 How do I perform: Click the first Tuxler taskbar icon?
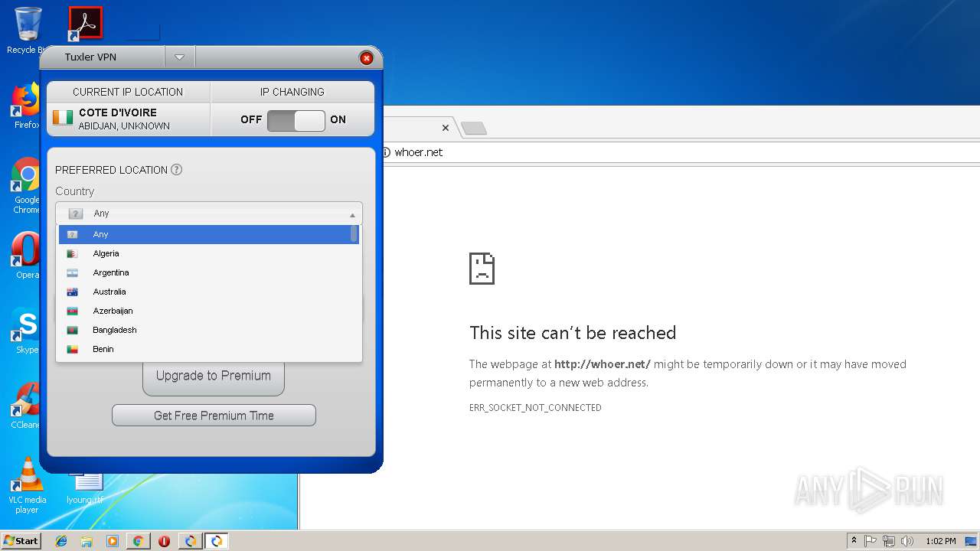191,541
